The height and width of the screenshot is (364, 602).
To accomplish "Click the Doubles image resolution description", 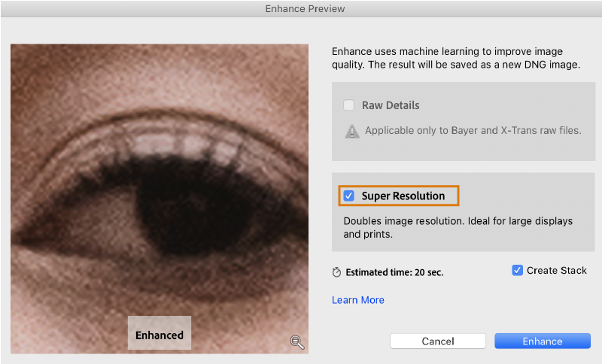I will point(458,227).
